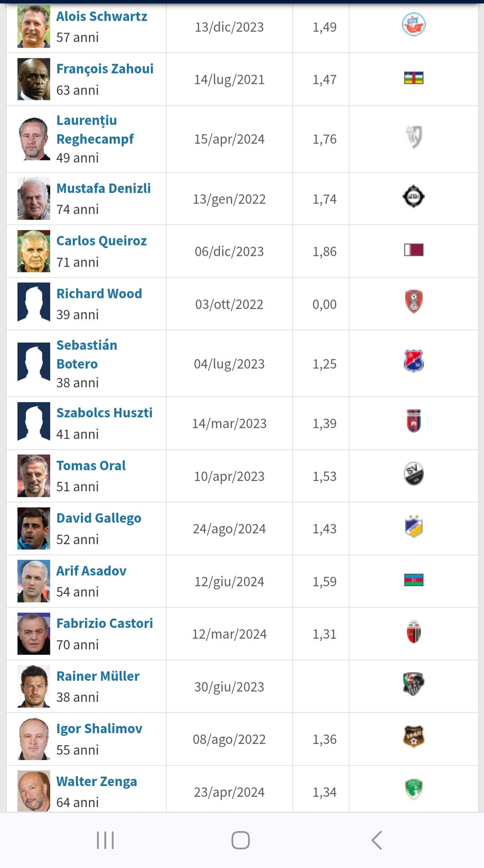Tap the Hansa Rostock club crest for Alois Schwartz
The height and width of the screenshot is (868, 484).
pos(414,25)
